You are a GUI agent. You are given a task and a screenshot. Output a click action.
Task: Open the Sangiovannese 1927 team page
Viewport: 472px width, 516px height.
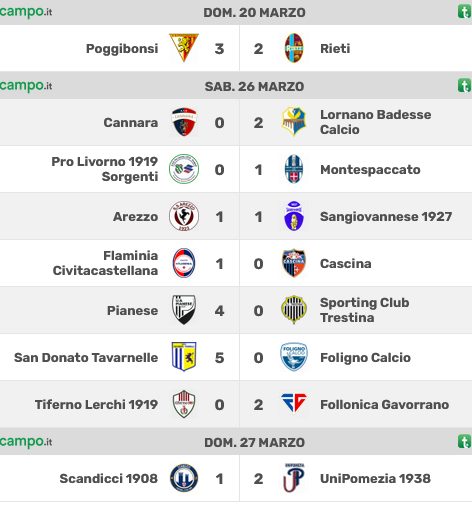[x=386, y=217]
